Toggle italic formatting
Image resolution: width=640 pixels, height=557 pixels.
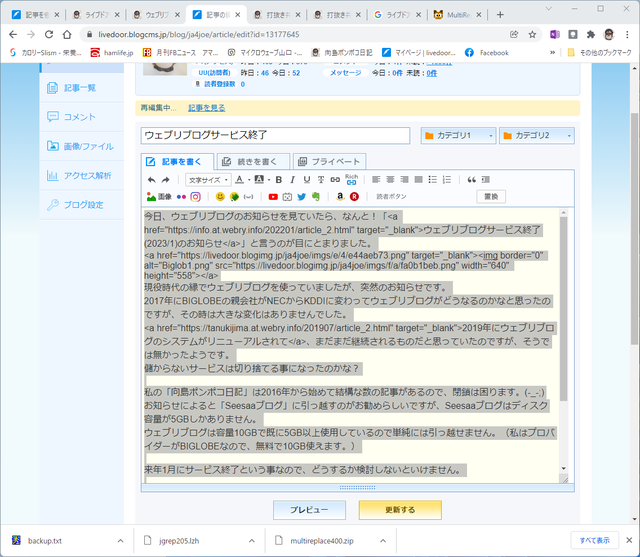(x=292, y=180)
